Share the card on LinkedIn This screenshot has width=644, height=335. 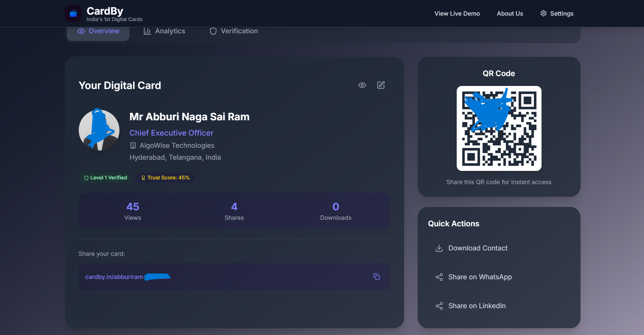(499, 306)
